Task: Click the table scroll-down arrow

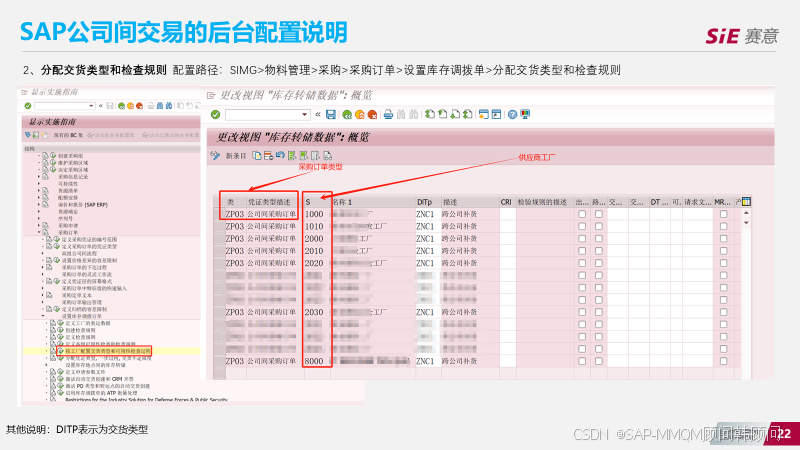Action: click(746, 223)
